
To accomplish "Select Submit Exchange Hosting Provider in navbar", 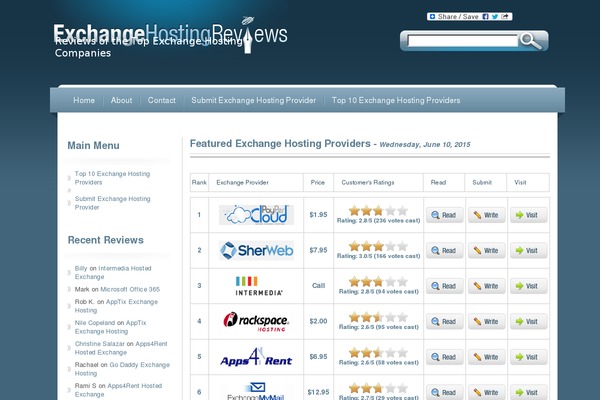I will pos(254,100).
